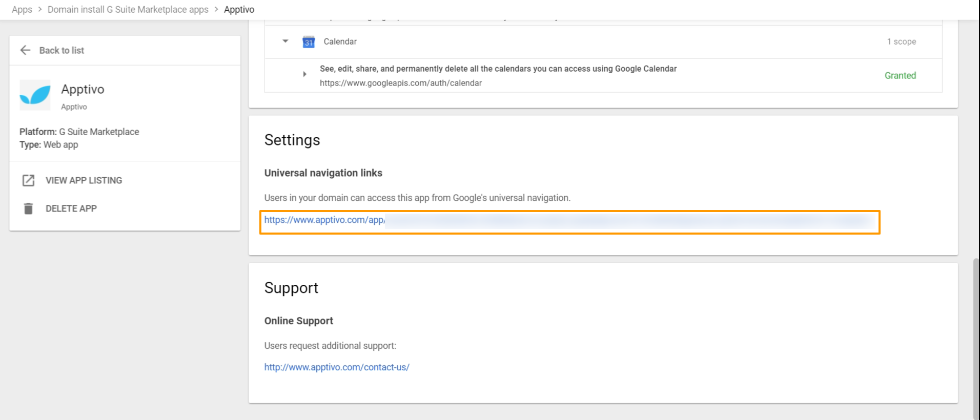
Task: Click the Calendar section title
Action: point(340,41)
